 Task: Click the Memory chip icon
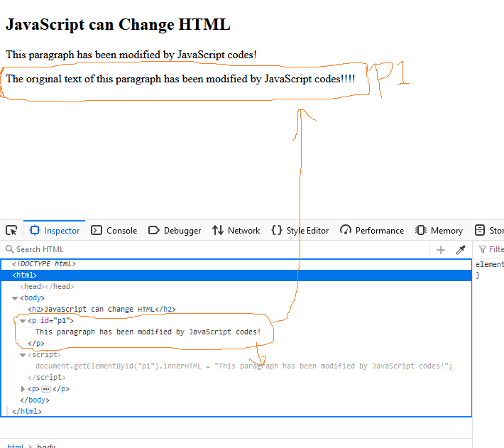421,230
